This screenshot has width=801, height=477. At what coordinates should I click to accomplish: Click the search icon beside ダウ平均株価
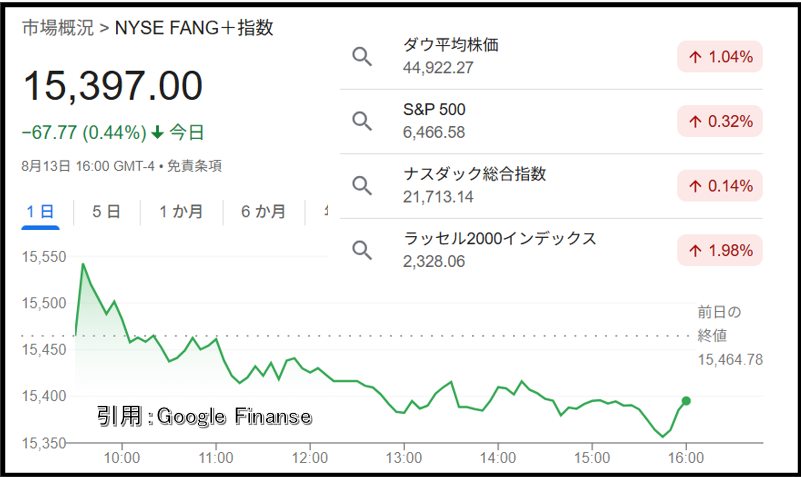tap(362, 57)
